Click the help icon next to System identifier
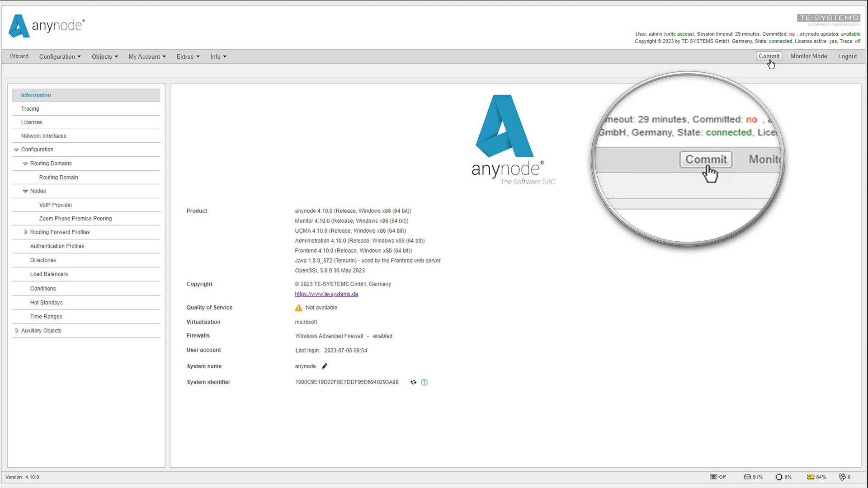The image size is (868, 488). coord(425,382)
